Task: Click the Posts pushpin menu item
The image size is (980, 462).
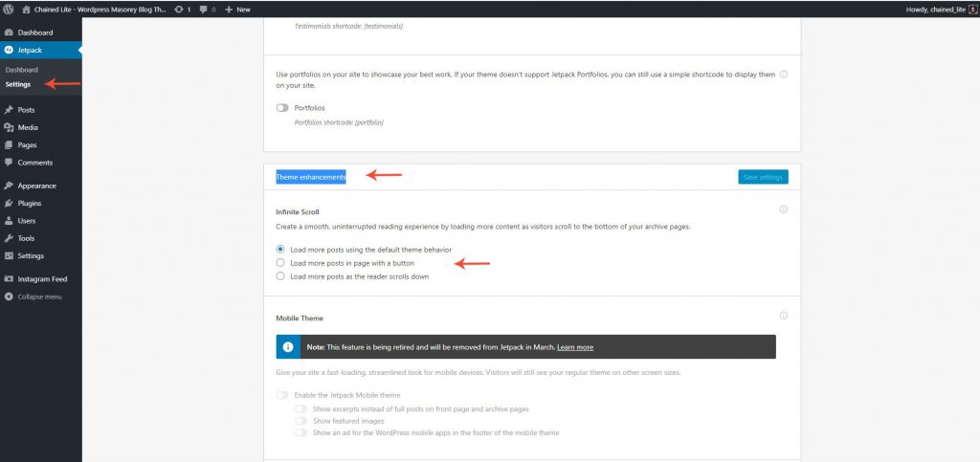Action: click(26, 110)
